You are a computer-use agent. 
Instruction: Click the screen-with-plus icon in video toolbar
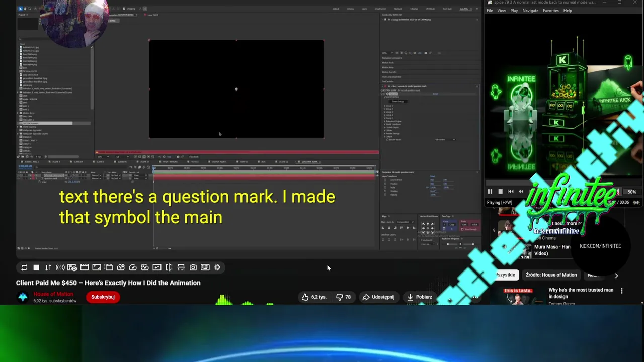point(157,267)
